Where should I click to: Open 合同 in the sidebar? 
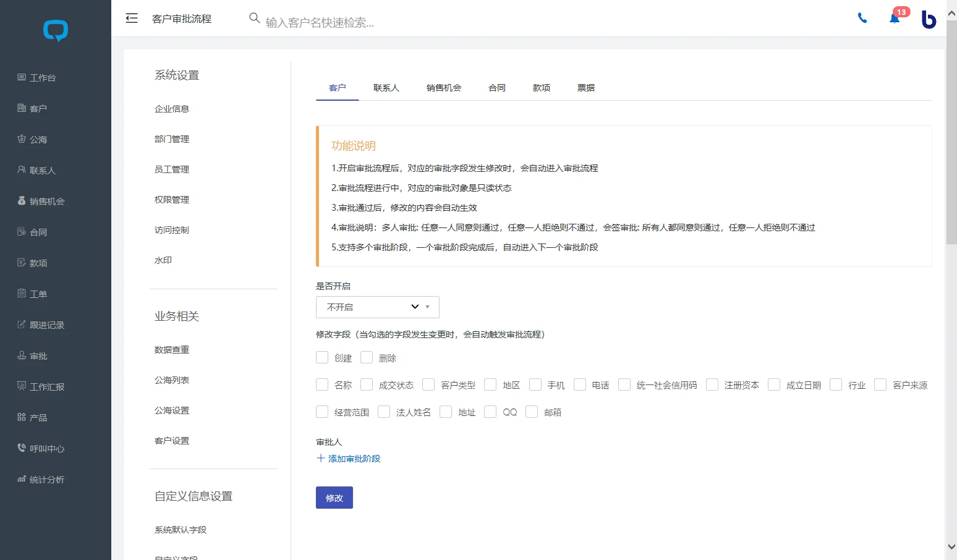pos(32,232)
